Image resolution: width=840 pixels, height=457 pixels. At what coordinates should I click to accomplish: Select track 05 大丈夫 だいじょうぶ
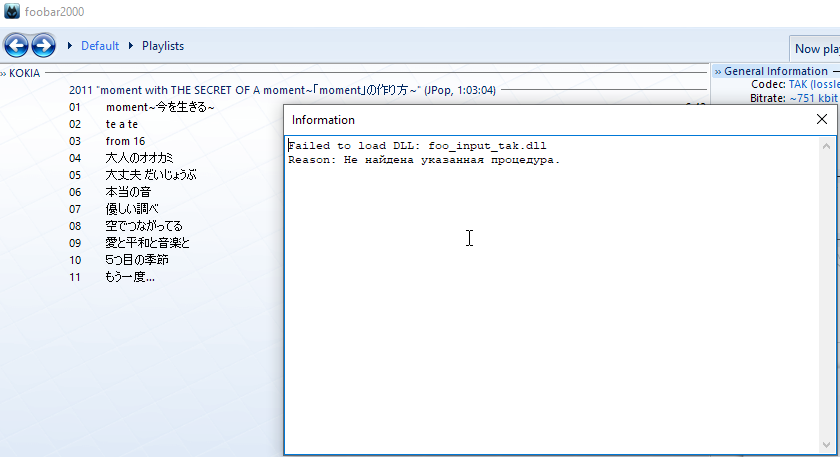coord(151,175)
